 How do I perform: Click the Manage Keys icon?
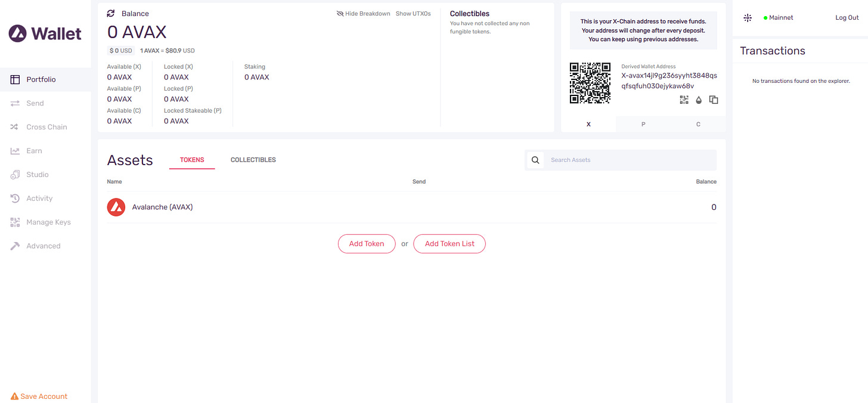click(15, 222)
